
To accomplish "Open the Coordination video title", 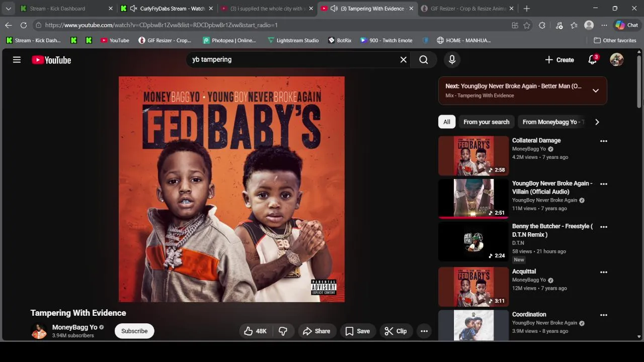I will [529, 314].
